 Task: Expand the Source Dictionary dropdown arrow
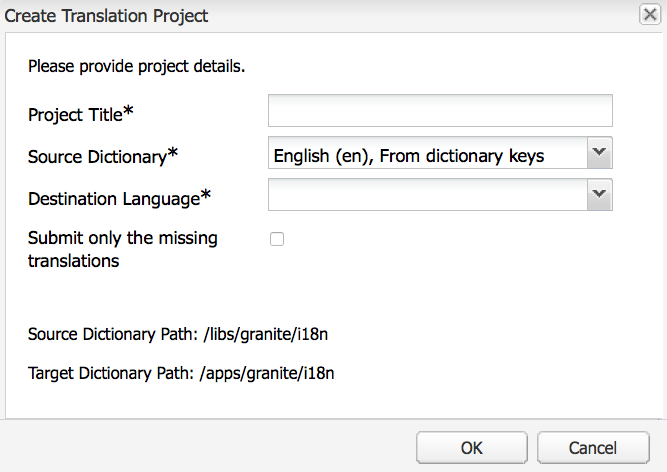click(x=599, y=154)
